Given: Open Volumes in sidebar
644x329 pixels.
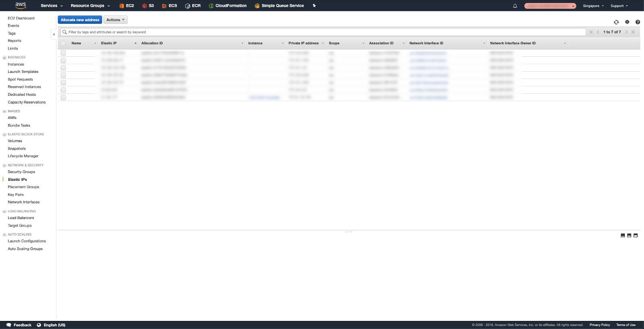Looking at the screenshot, I should (15, 141).
